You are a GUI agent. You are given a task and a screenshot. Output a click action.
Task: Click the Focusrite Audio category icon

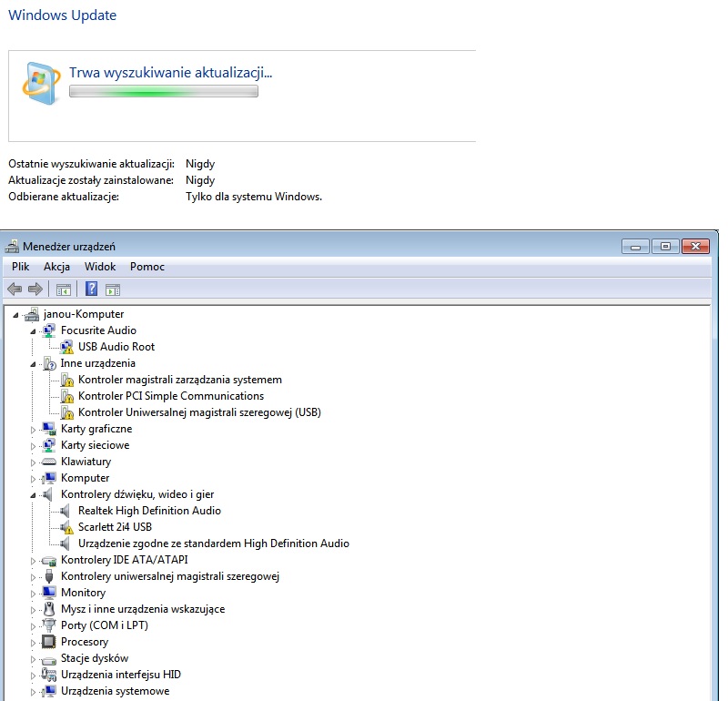[49, 330]
